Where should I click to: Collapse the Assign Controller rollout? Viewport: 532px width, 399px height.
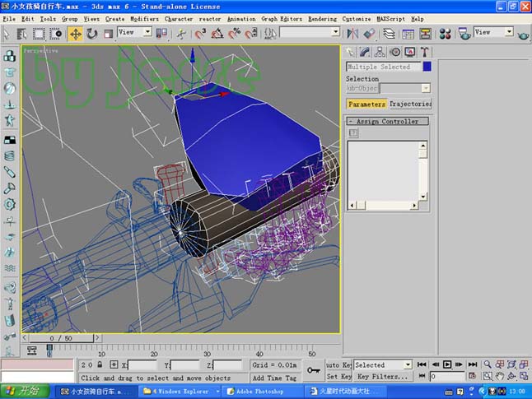pyautogui.click(x=387, y=122)
